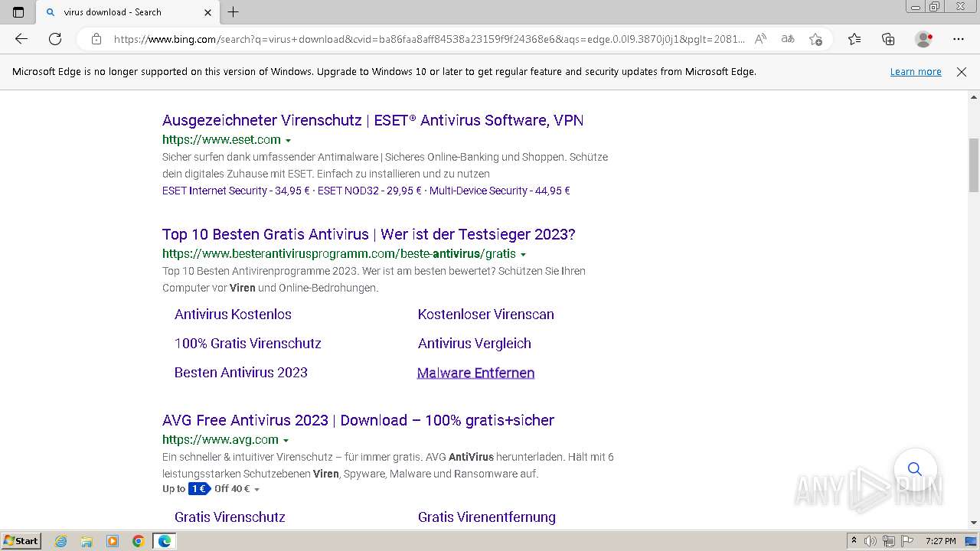Expand the avg.com URL dropdown arrow
Screen dimensions: 980x551
point(286,441)
